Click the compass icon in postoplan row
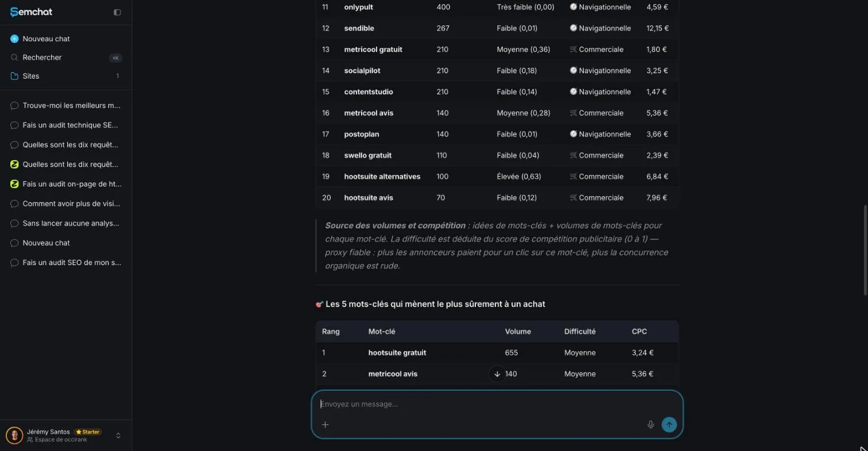This screenshot has width=868, height=451. click(x=573, y=134)
